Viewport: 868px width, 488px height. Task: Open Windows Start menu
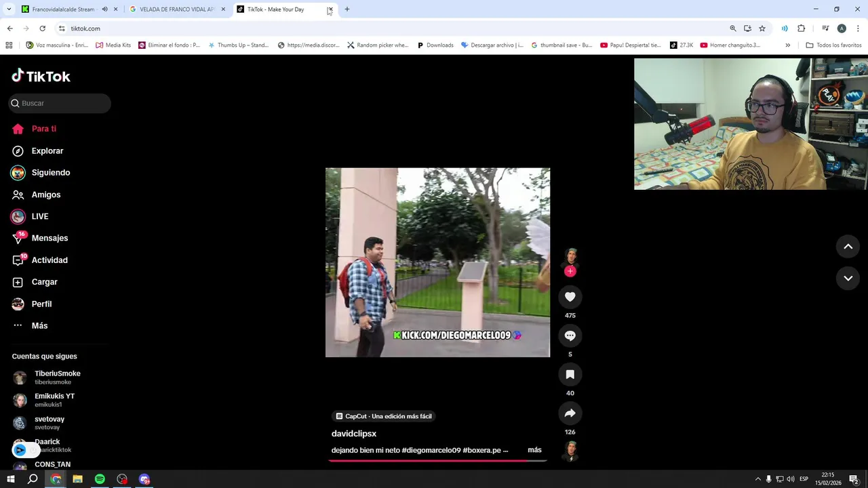10,479
